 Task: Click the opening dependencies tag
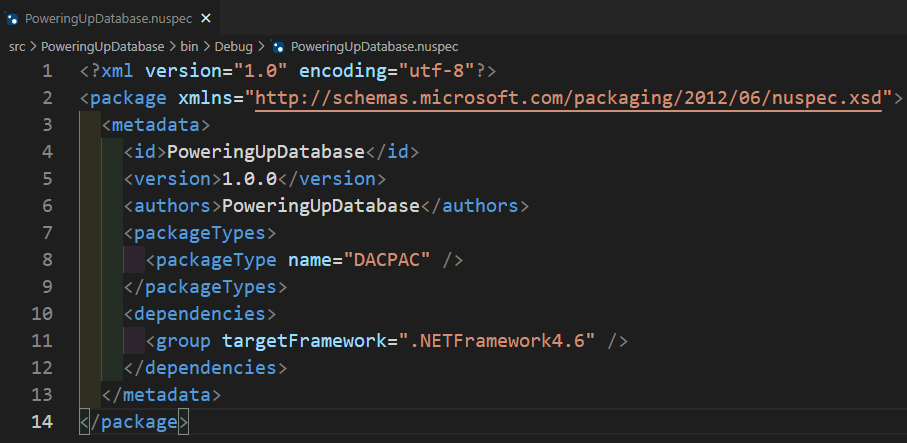pyautogui.click(x=200, y=314)
